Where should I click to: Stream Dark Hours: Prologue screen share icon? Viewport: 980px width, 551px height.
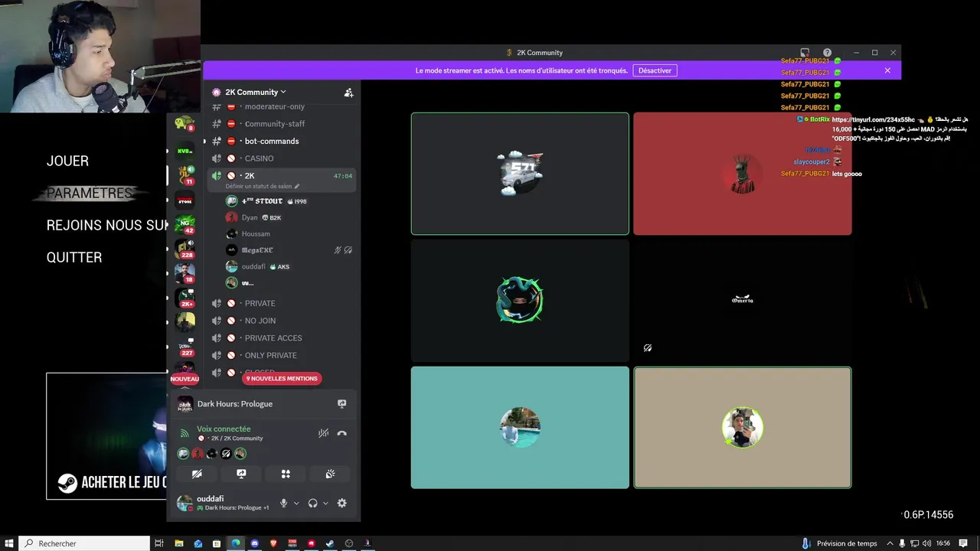point(342,403)
